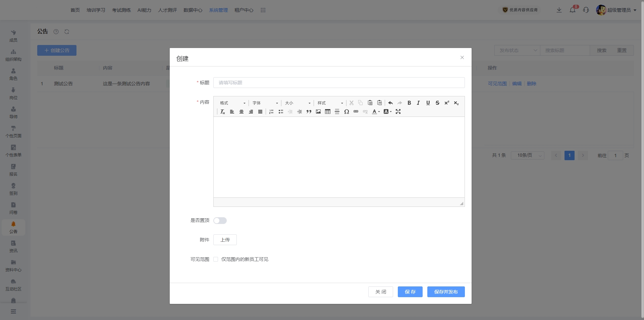Open the 格式 dropdown

coord(232,103)
